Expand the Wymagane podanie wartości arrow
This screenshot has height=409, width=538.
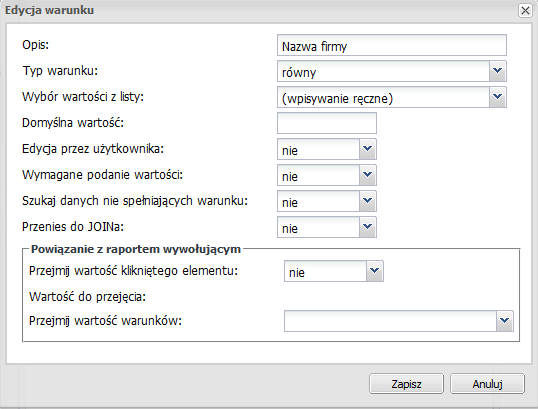click(x=367, y=175)
